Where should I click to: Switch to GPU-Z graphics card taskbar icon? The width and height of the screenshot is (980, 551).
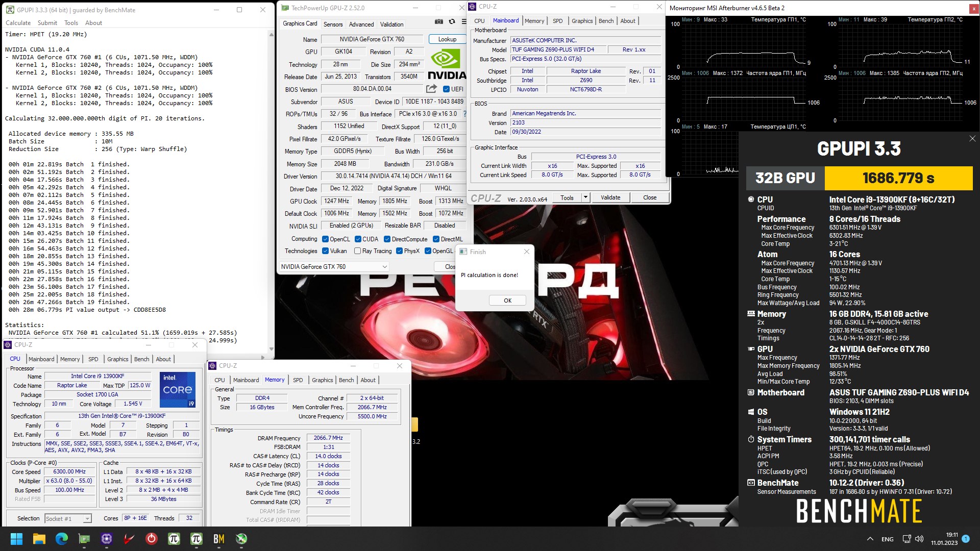click(84, 539)
